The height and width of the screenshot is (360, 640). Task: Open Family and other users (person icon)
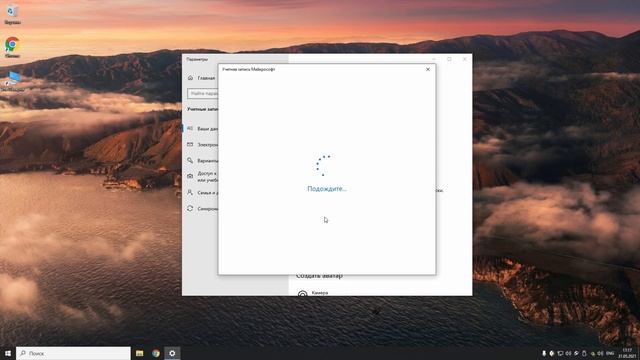coord(190,192)
